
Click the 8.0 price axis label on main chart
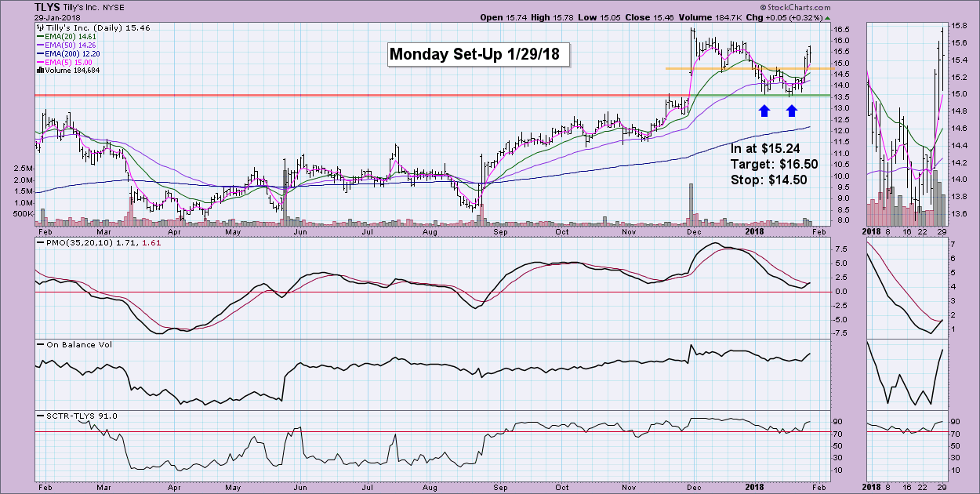pos(842,221)
